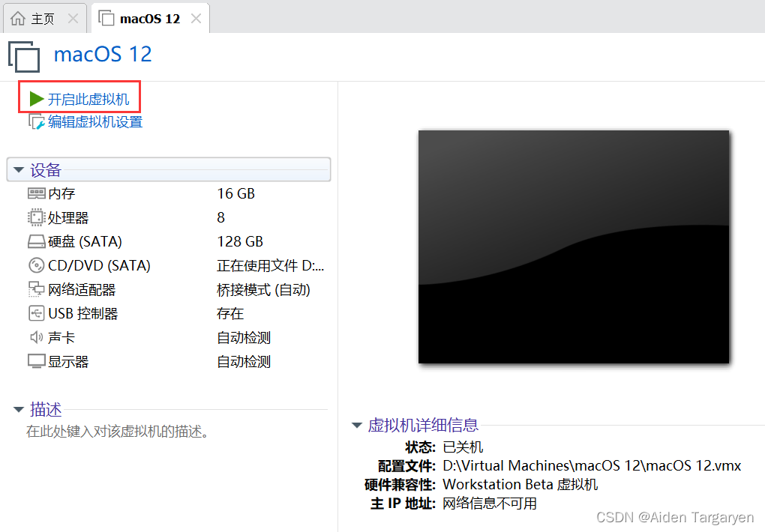Click the black VM screen preview thumbnail
Screen dimensions: 765x532
574,247
